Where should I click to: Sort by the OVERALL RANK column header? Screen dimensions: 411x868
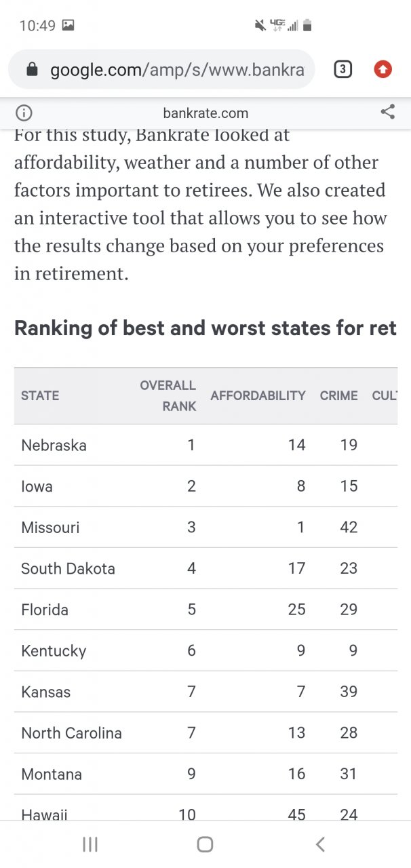[x=169, y=396]
